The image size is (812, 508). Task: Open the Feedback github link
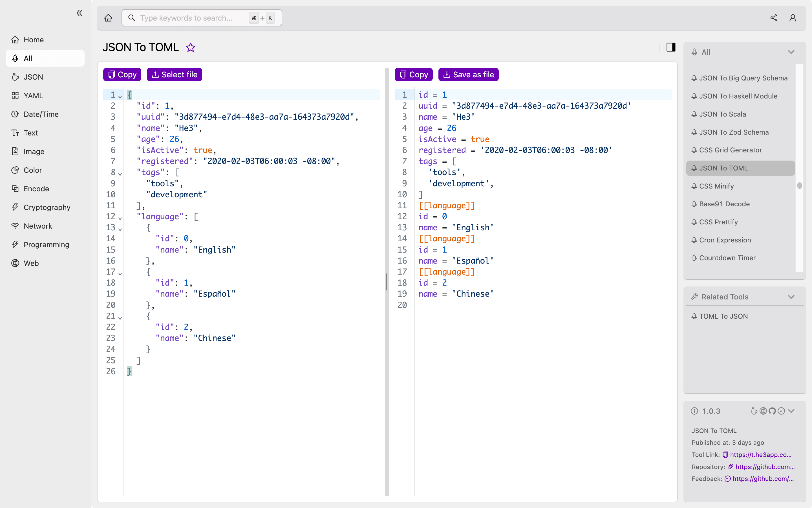click(763, 479)
